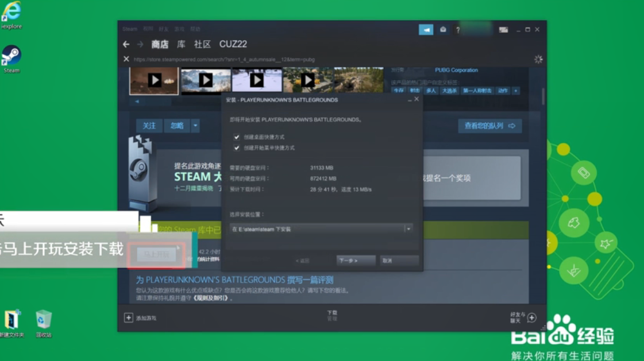Click the 多人 tag
The image size is (644, 361).
pos(431,91)
